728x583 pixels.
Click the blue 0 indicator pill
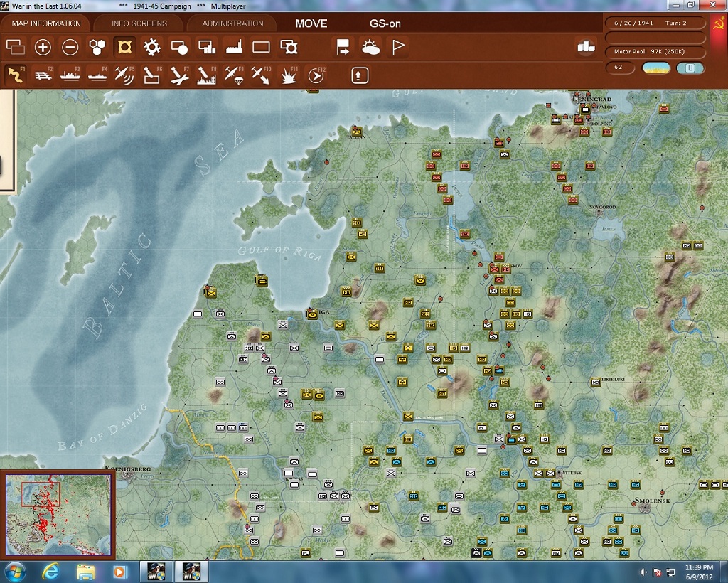click(x=690, y=68)
